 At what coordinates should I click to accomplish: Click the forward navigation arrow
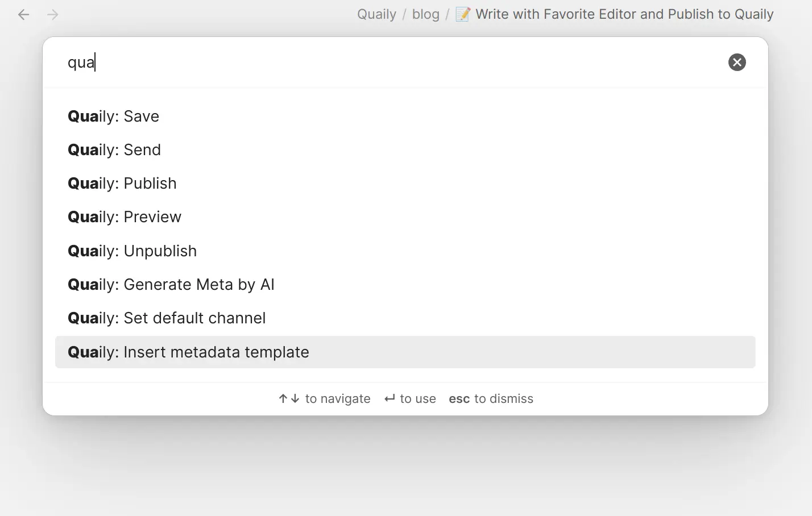[x=53, y=14]
